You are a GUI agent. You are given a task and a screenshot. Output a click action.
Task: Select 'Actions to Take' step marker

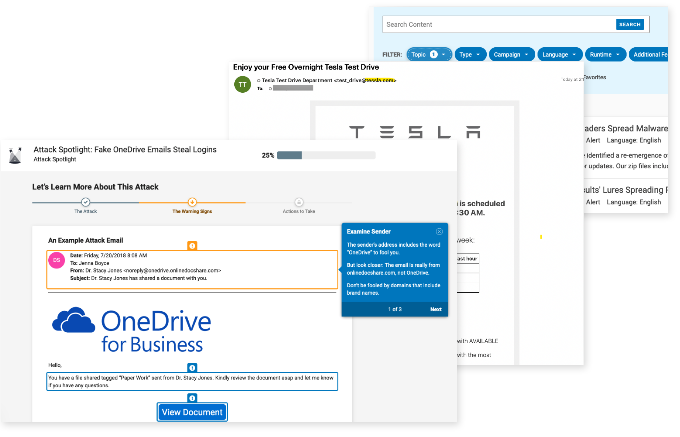299,202
